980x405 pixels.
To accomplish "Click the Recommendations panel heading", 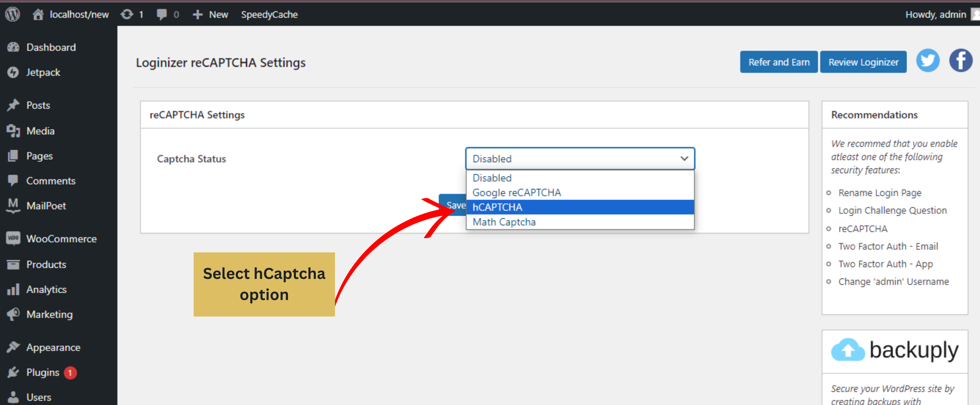I will click(x=874, y=115).
